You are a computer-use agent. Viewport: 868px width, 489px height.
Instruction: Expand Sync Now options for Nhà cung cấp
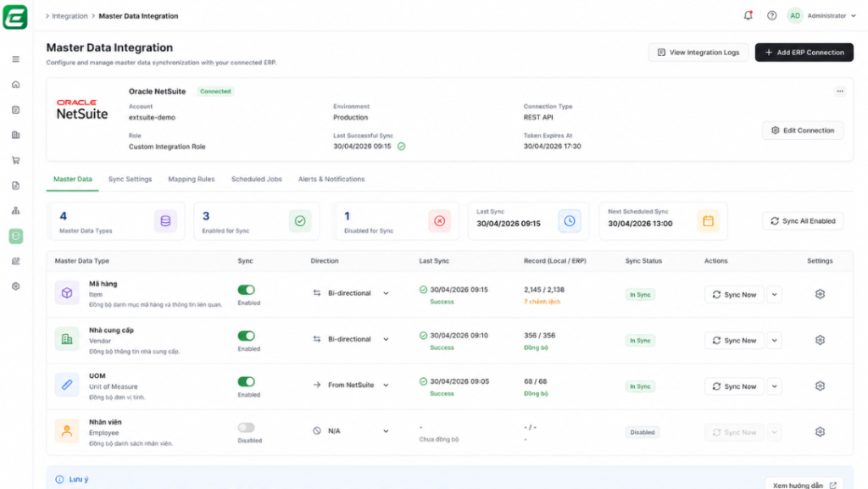pos(775,340)
